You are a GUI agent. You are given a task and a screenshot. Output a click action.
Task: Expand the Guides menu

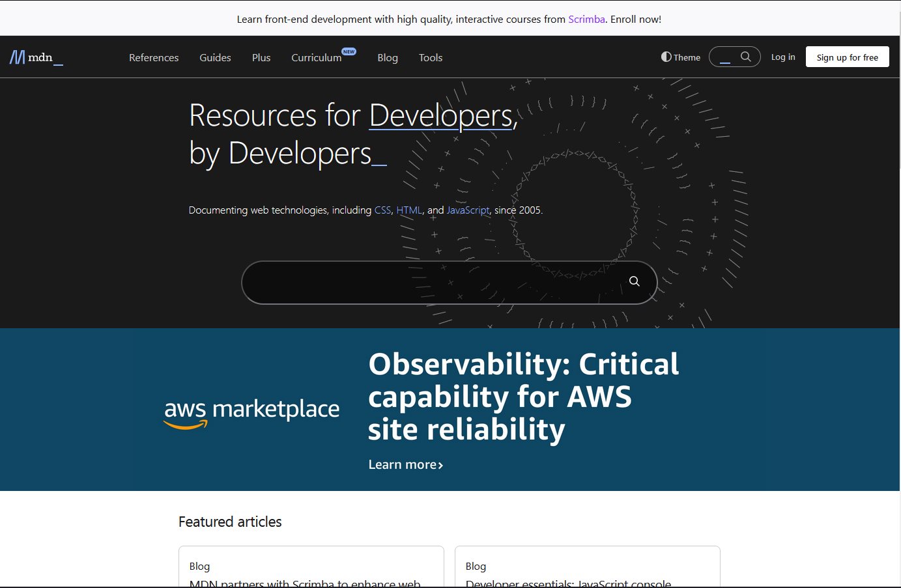point(215,57)
